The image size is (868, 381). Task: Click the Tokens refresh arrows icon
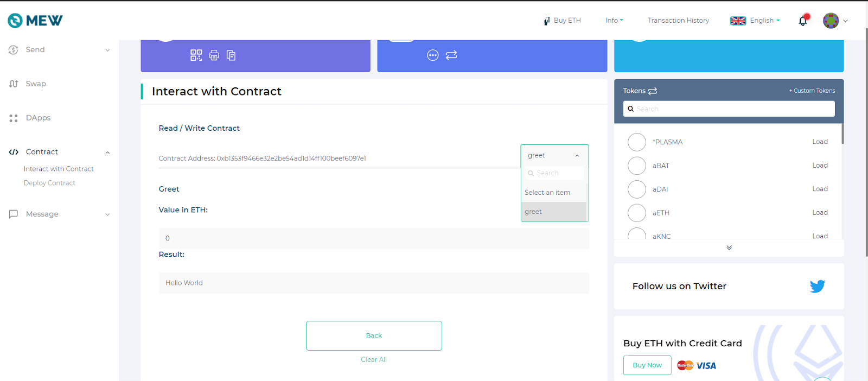[x=653, y=91]
